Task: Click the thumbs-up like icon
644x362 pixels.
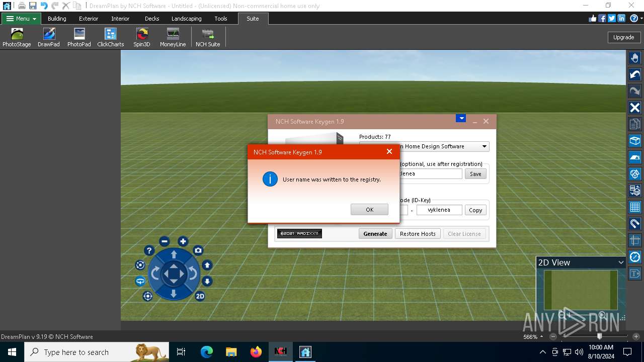Action: click(593, 18)
